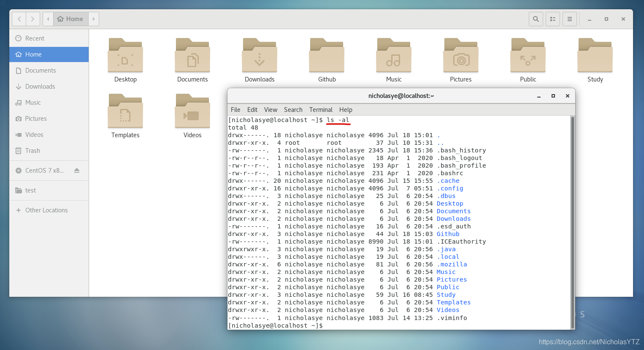Screen dimensions: 644x350
Task: Open Trash from the sidebar
Action: click(x=49, y=151)
